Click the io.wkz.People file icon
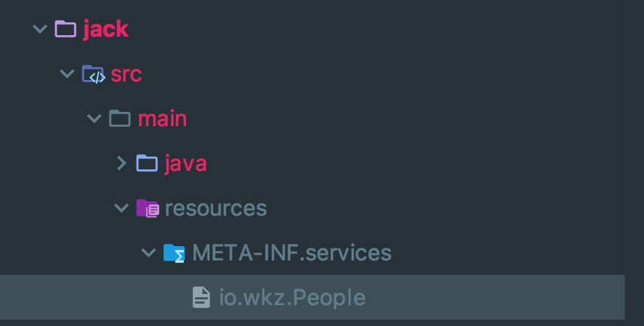The image size is (644, 326). click(201, 298)
